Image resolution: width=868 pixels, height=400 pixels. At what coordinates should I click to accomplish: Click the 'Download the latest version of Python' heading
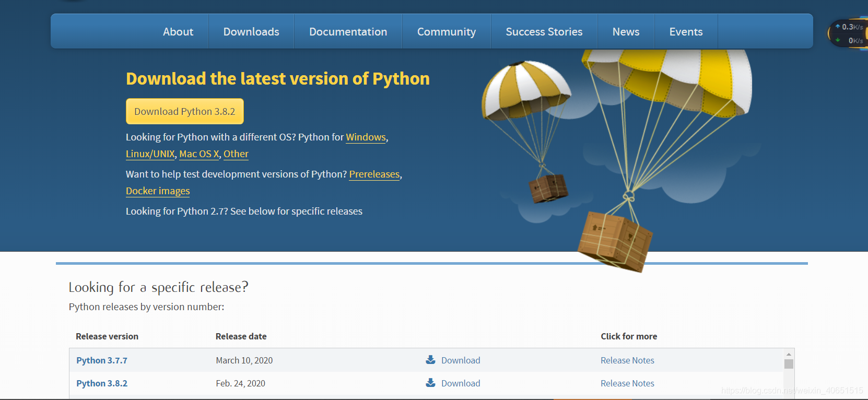(278, 78)
